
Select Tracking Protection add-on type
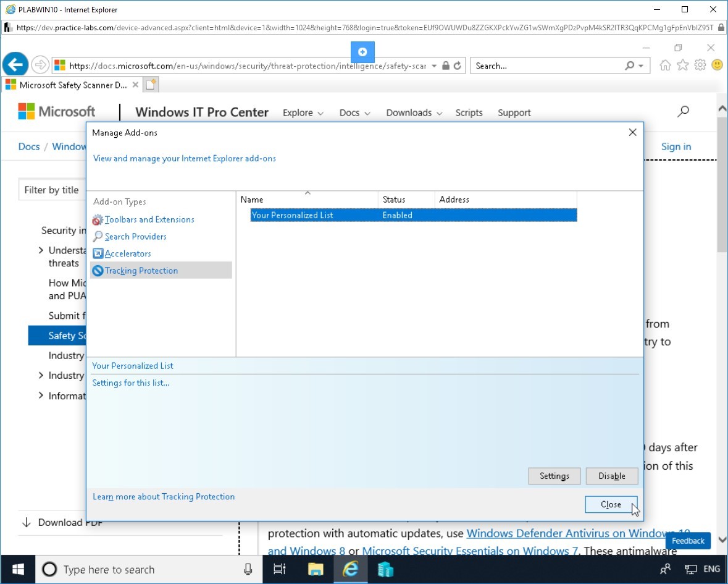[x=161, y=271]
